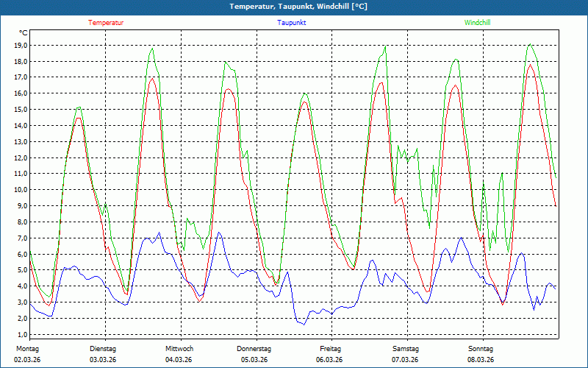Select the Dienstag day label
Screen dimensions: 588x368
coord(104,349)
